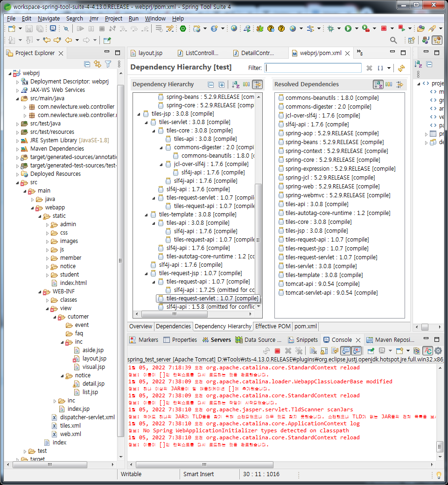Click the Scroll Lock console icon

pos(324,351)
